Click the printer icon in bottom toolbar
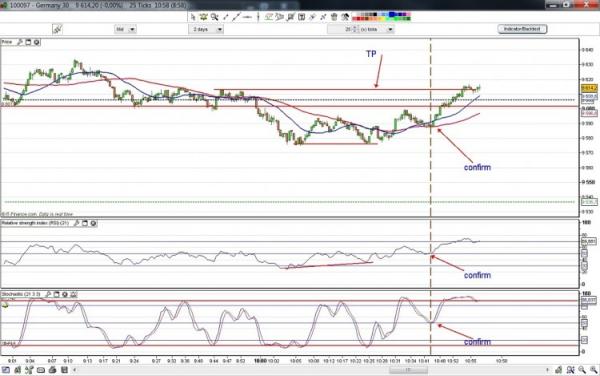Screen dimensions: 600x376 point(52,370)
